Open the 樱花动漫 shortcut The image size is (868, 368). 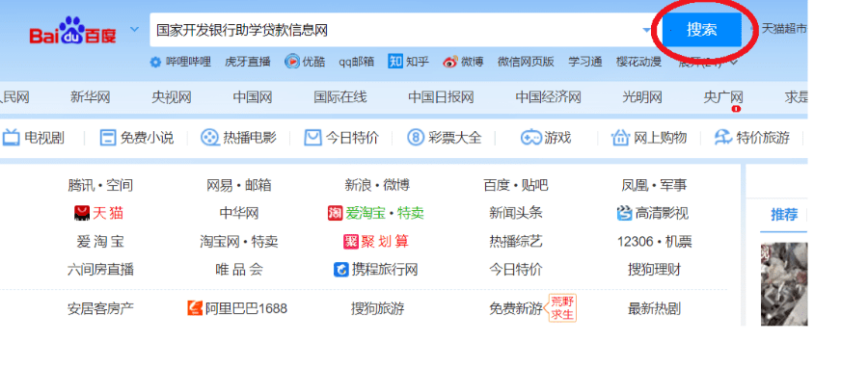tap(638, 62)
